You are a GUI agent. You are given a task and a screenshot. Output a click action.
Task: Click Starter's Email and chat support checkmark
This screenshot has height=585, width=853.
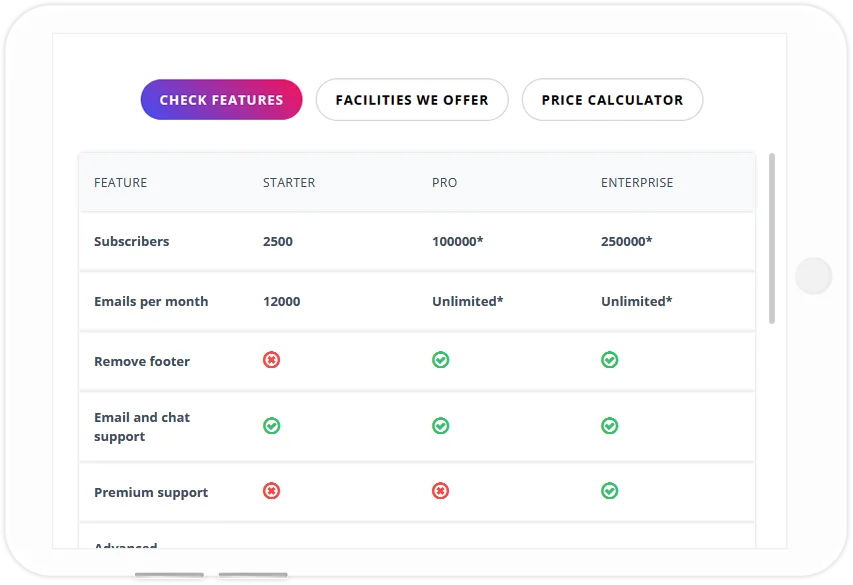pos(271,426)
